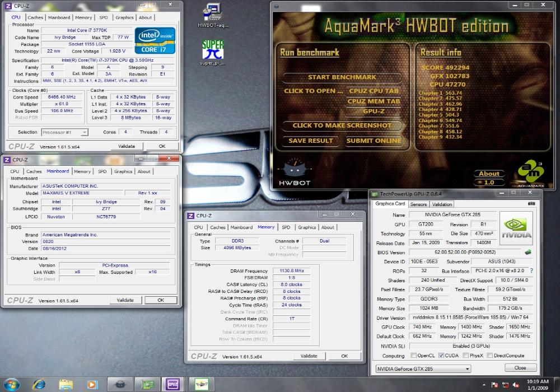Click HWBOT robot logo in AquaMark

(295, 172)
